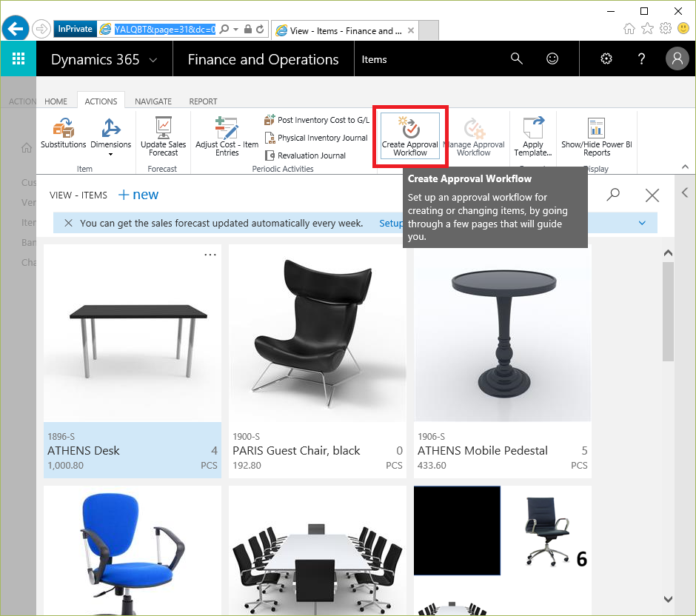Open the Revaluation Journal action
Viewport: 696px width, 616px height.
click(305, 155)
